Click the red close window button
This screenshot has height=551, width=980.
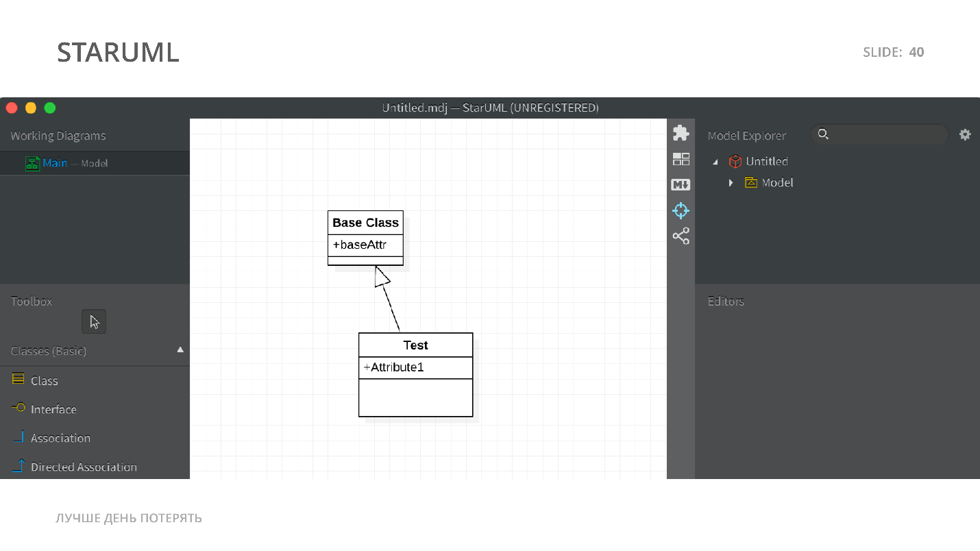pyautogui.click(x=12, y=108)
